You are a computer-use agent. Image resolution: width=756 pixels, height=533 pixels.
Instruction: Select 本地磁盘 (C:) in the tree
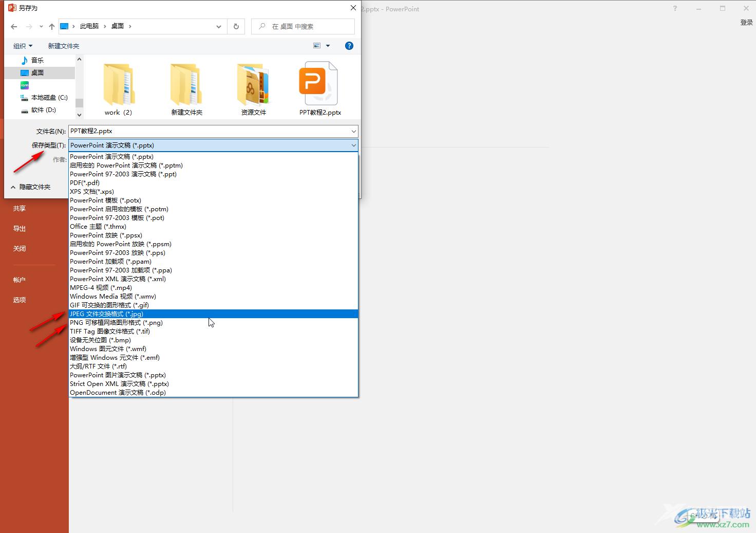[x=44, y=97]
